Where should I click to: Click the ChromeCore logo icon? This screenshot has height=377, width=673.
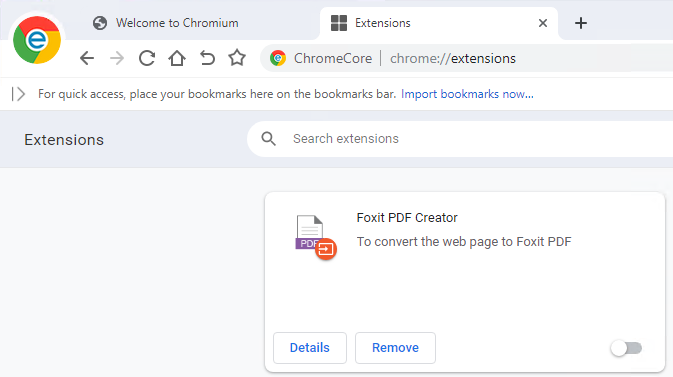[x=37, y=40]
